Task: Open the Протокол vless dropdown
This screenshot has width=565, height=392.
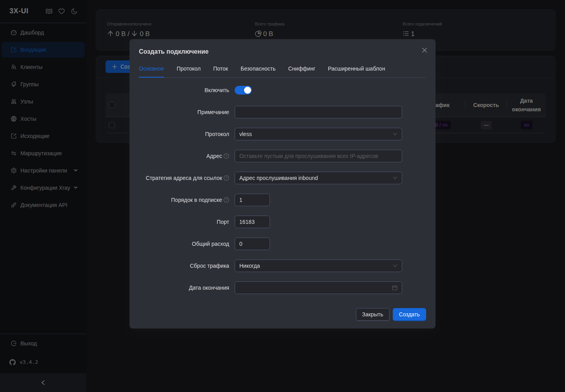Action: (318, 134)
